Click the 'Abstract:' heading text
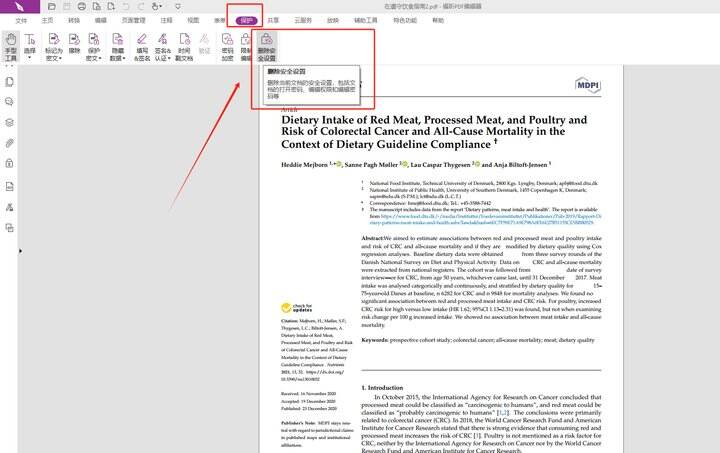The height and width of the screenshot is (453, 720). [x=372, y=238]
